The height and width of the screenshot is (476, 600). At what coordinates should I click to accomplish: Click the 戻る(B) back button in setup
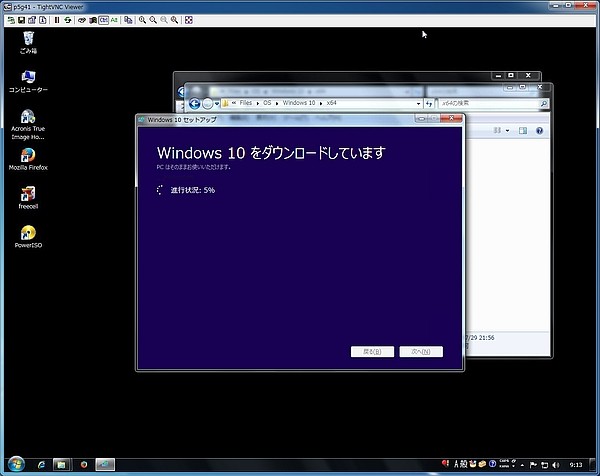(x=372, y=352)
